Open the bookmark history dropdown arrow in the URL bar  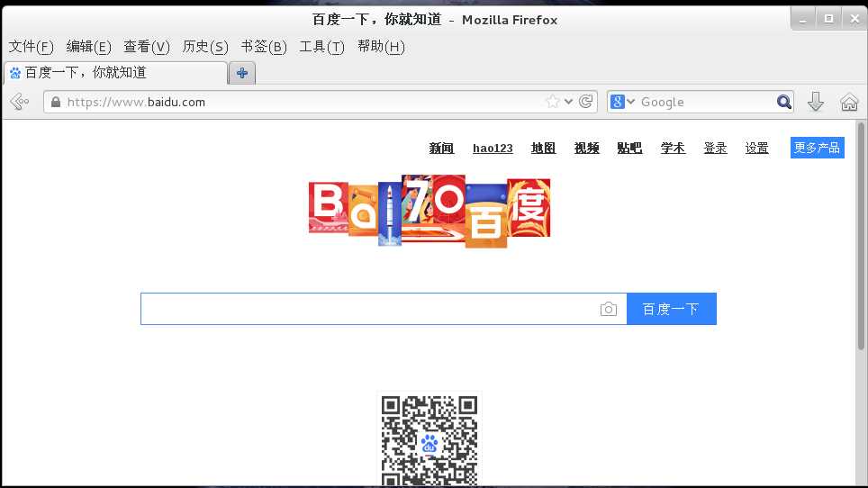[568, 102]
